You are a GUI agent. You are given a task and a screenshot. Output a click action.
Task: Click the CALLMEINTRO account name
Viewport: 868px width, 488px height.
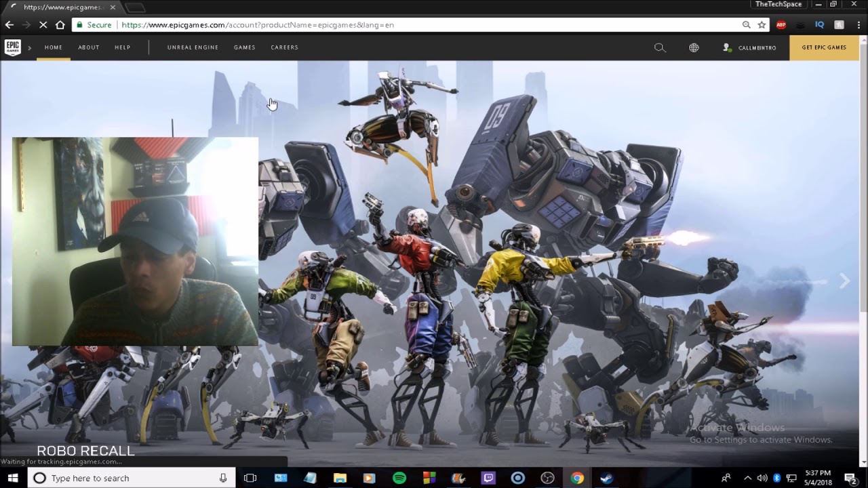coord(757,48)
